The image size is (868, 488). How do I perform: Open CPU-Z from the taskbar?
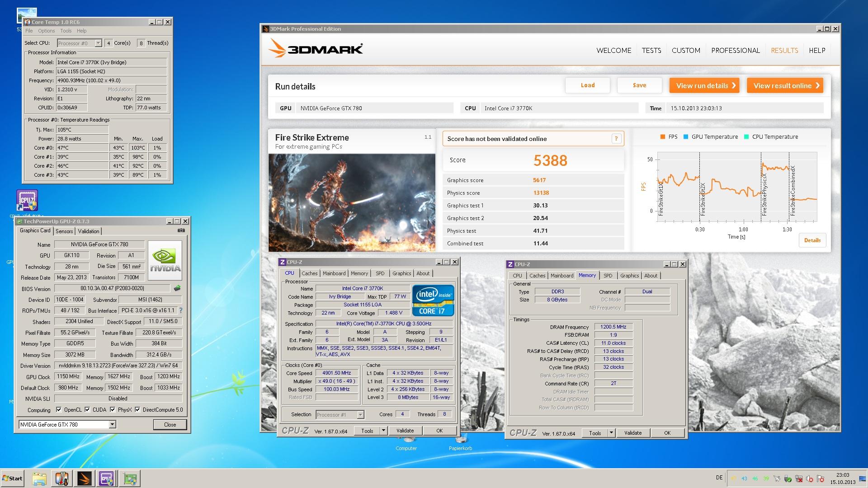[106, 479]
